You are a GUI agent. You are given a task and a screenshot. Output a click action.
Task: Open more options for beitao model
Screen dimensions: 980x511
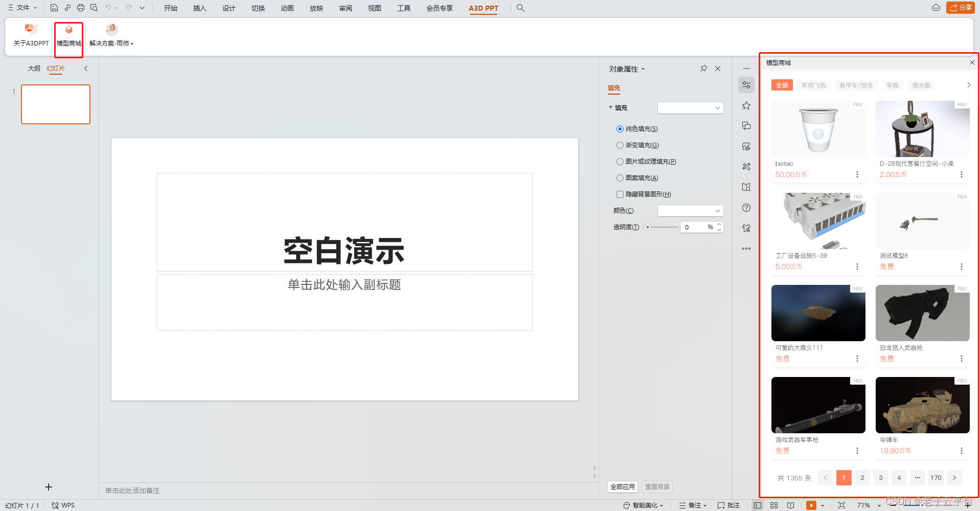tap(857, 174)
